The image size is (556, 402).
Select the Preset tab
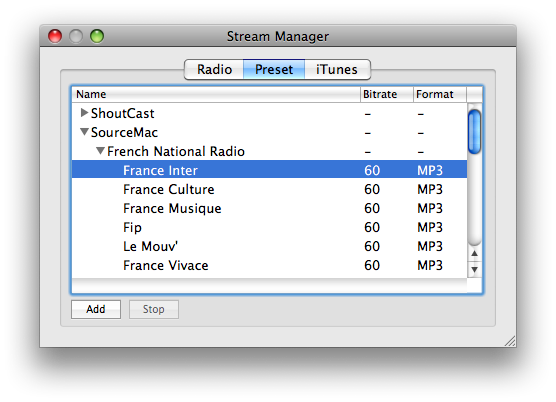click(x=274, y=69)
